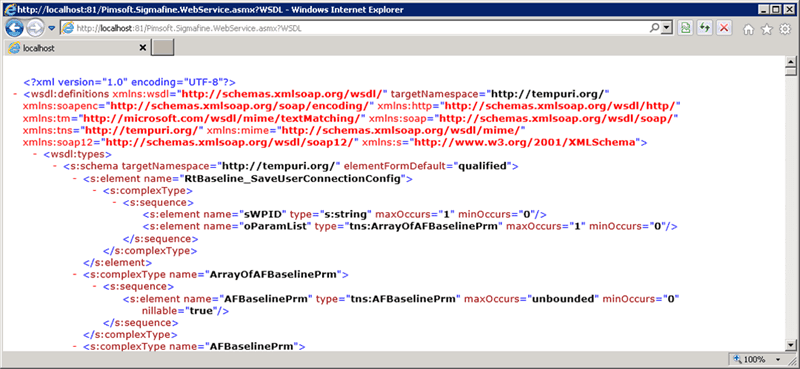Click the scrollbar down arrow
800x369 pixels.
[791, 345]
